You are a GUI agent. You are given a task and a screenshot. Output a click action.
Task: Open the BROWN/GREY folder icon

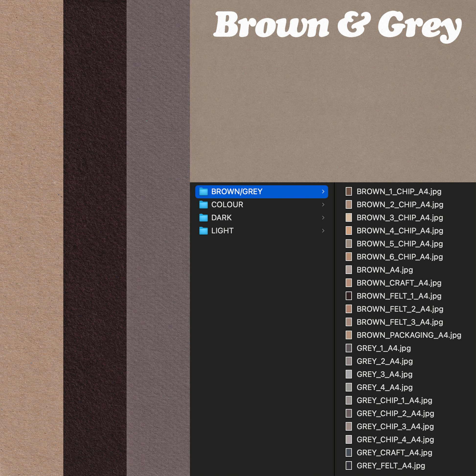point(203,192)
